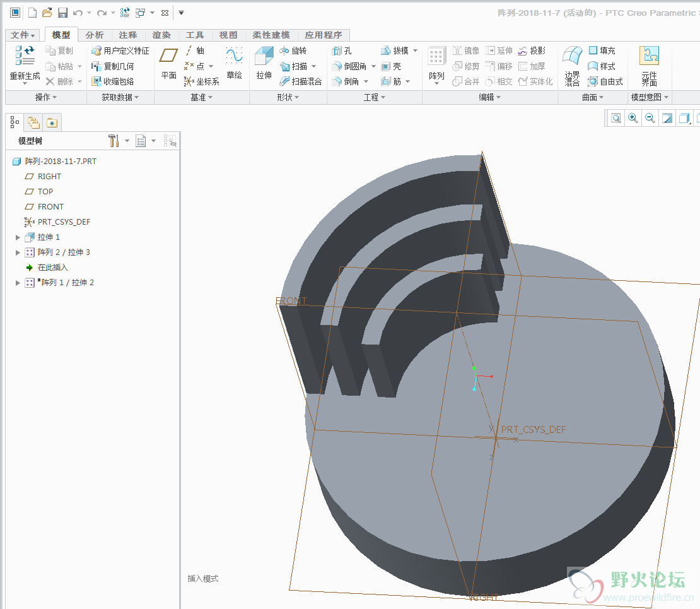Click the Undo arrow icon
Image resolution: width=700 pixels, height=609 pixels.
78,13
